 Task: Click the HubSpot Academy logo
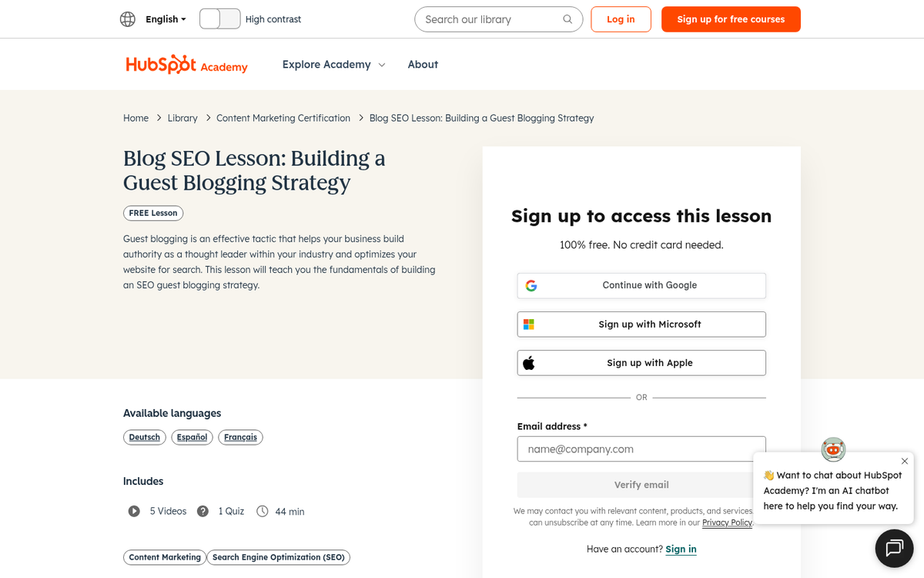tap(186, 65)
